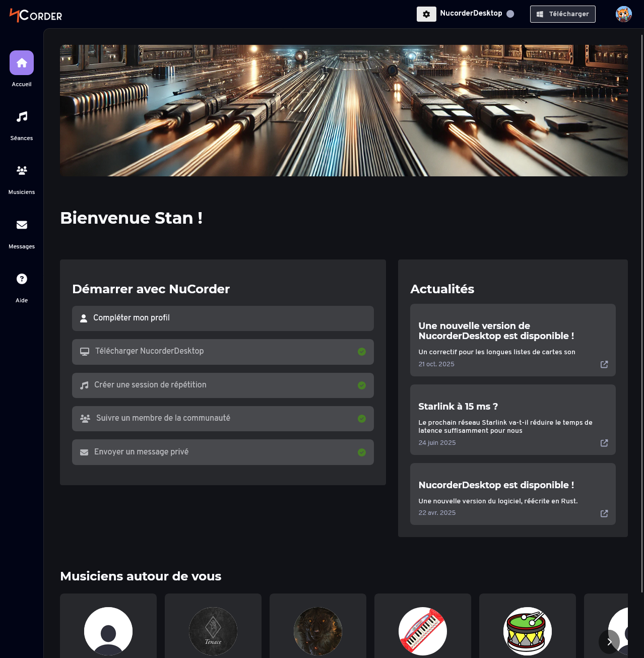Click the circuit board banner image
Image resolution: width=644 pixels, height=658 pixels.
(344, 110)
